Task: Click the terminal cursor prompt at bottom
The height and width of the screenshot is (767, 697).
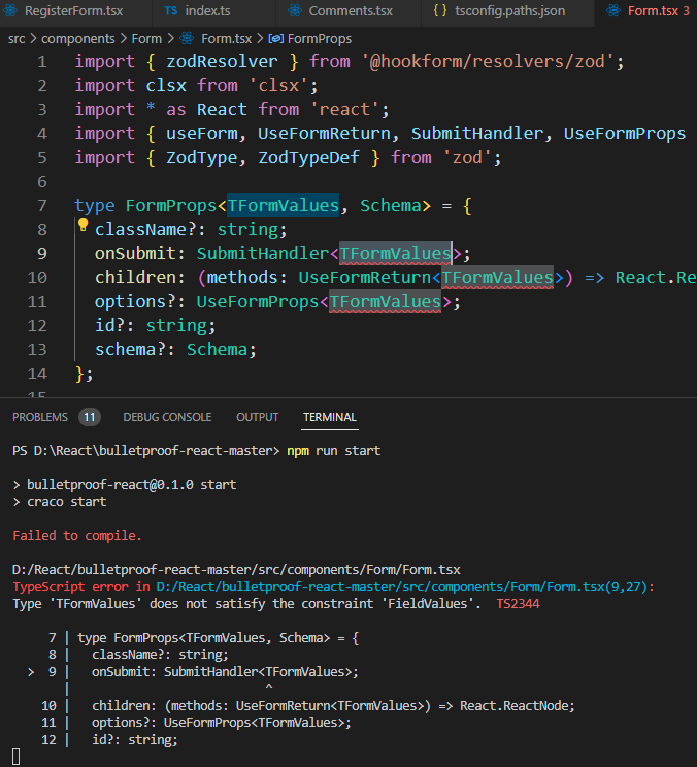Action: (16, 756)
